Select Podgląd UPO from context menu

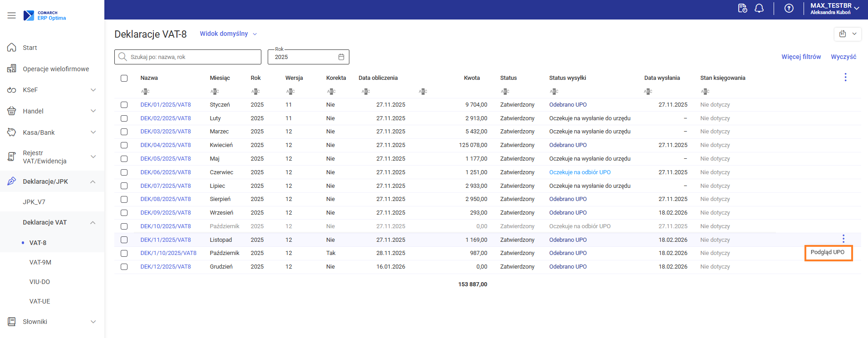(828, 253)
